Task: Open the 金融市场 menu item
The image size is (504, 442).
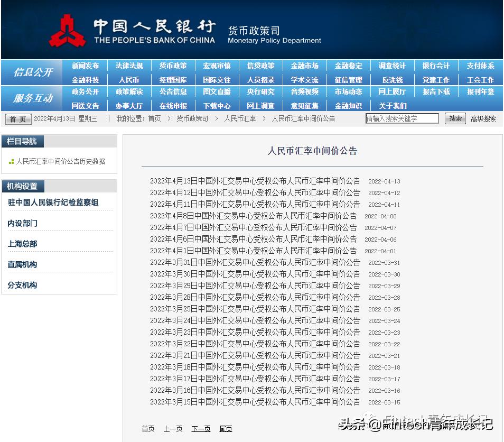Action: tap(305, 66)
